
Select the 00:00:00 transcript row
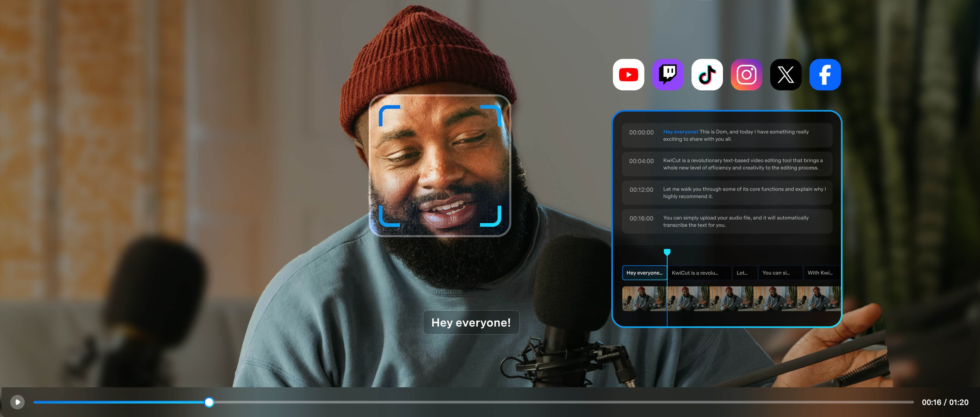(727, 135)
